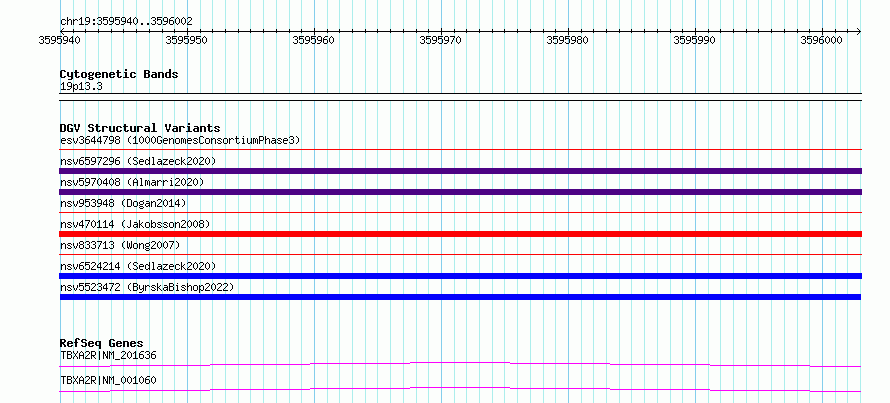Click the black cytogenetic band line for 19p13.3
This screenshot has height=403, width=890.
[x=460, y=97]
